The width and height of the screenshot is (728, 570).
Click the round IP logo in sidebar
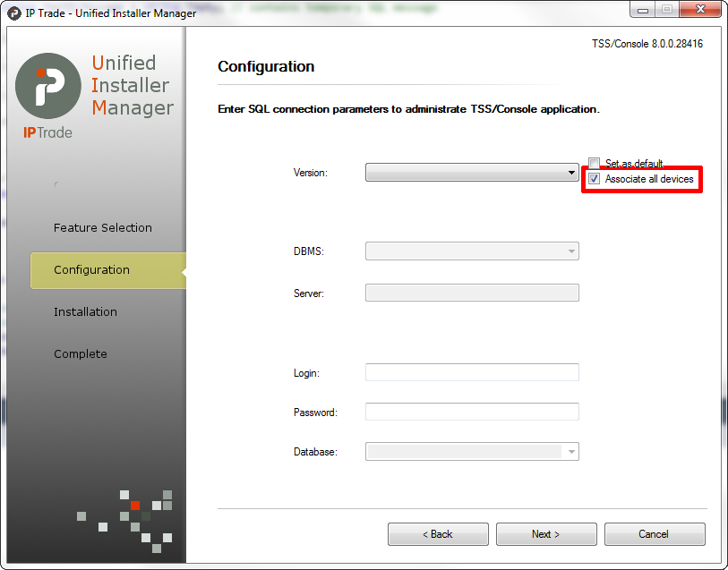tap(48, 86)
